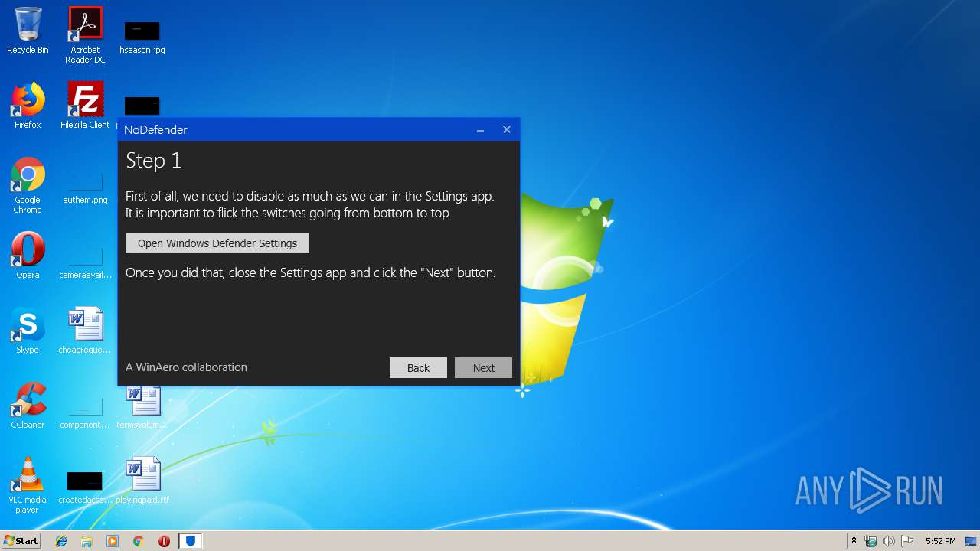
Task: Select the Acrobat Reader DC shortcut
Action: pyautogui.click(x=85, y=35)
